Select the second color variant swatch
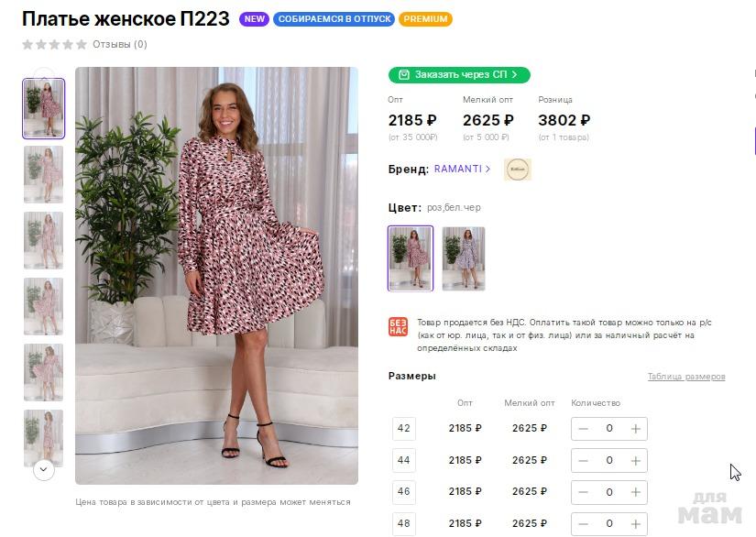This screenshot has width=756, height=537. [463, 258]
